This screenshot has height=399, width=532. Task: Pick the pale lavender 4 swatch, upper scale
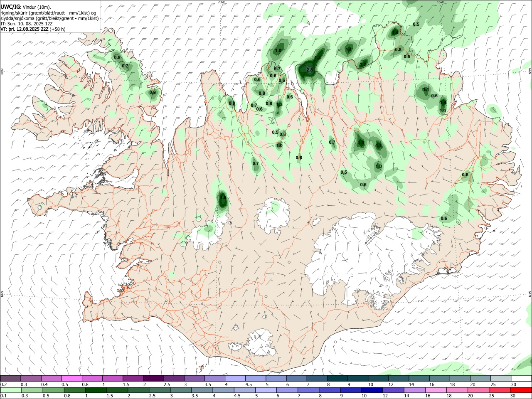[x=235, y=378]
